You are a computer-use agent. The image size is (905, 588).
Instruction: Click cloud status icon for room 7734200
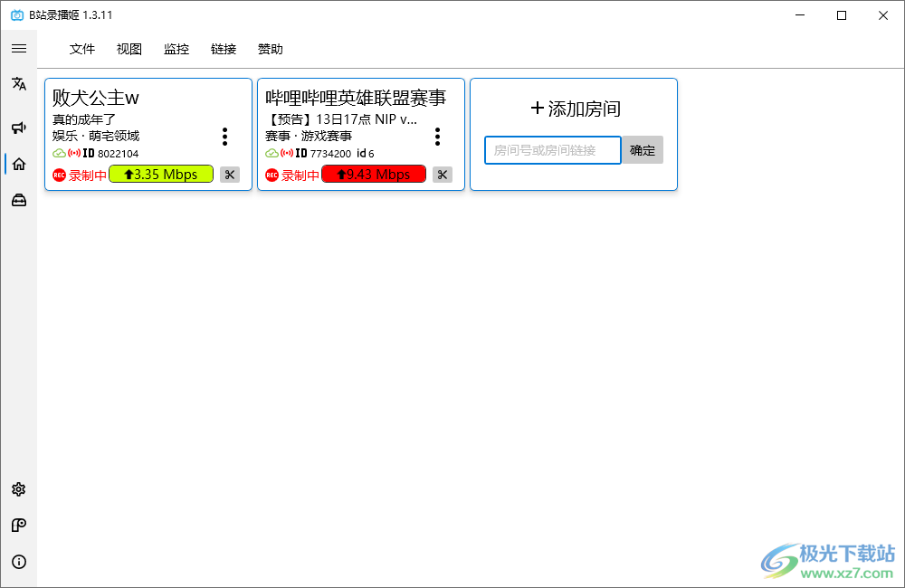(x=271, y=154)
